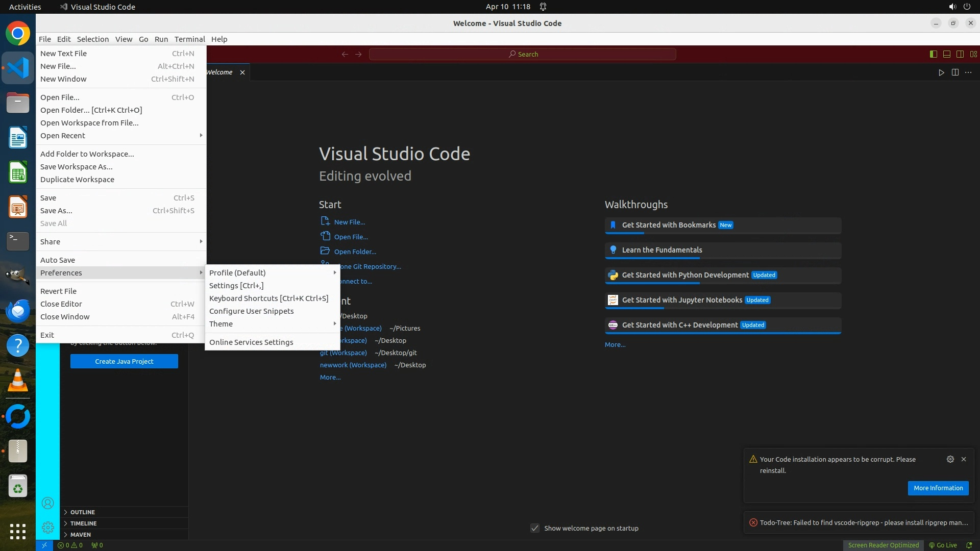Open the Customize Layout icon
This screenshot has height=551, width=980.
point(973,54)
